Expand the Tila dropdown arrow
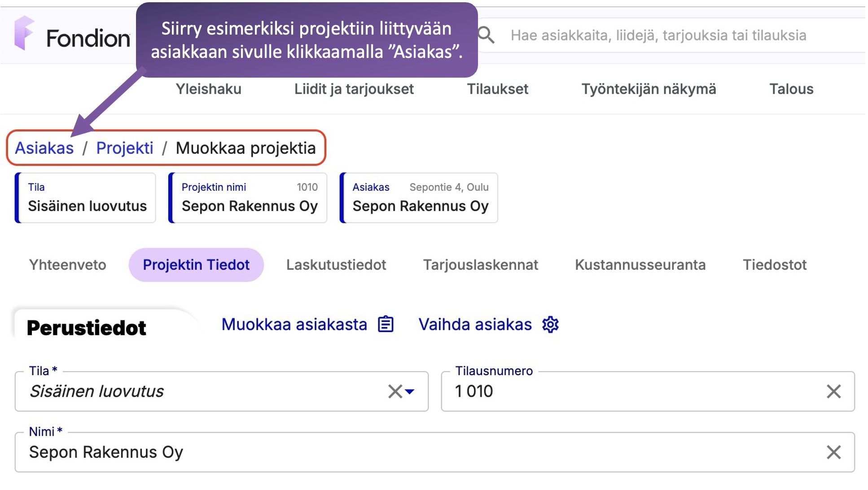 [410, 391]
